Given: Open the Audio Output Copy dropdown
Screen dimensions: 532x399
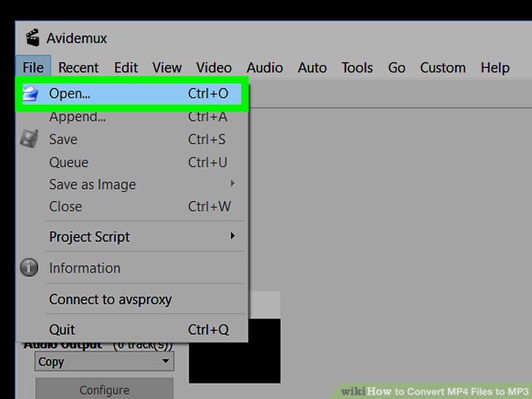Looking at the screenshot, I should 104,362.
